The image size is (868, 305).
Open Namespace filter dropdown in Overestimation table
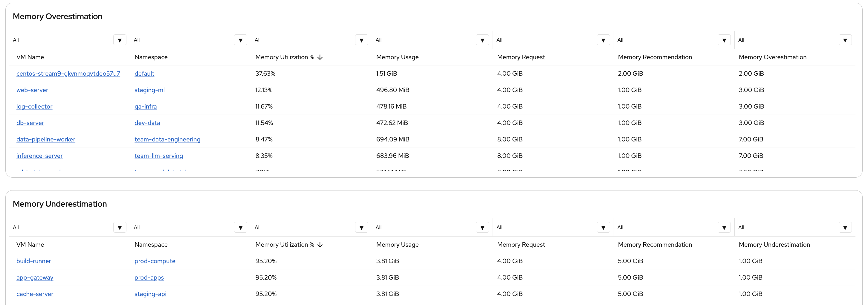click(x=241, y=40)
